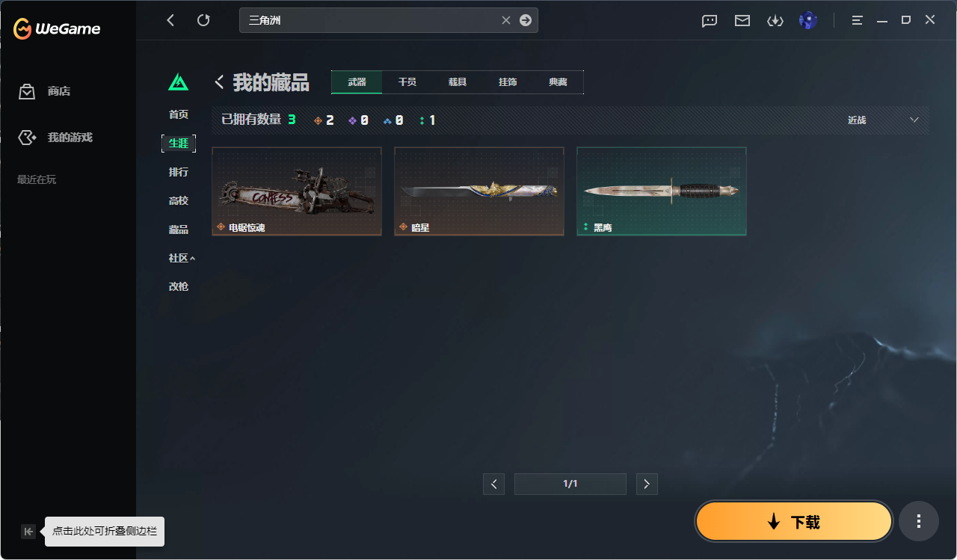Switch to the 干员 tab
This screenshot has width=957, height=560.
tap(407, 82)
